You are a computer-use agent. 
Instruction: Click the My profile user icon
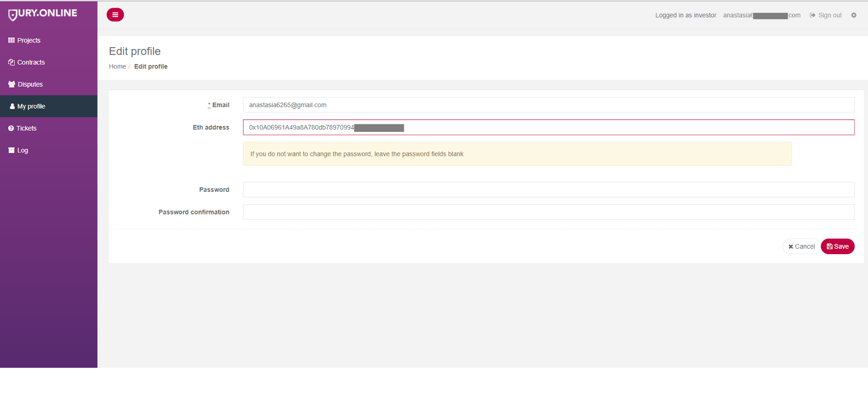(12, 106)
